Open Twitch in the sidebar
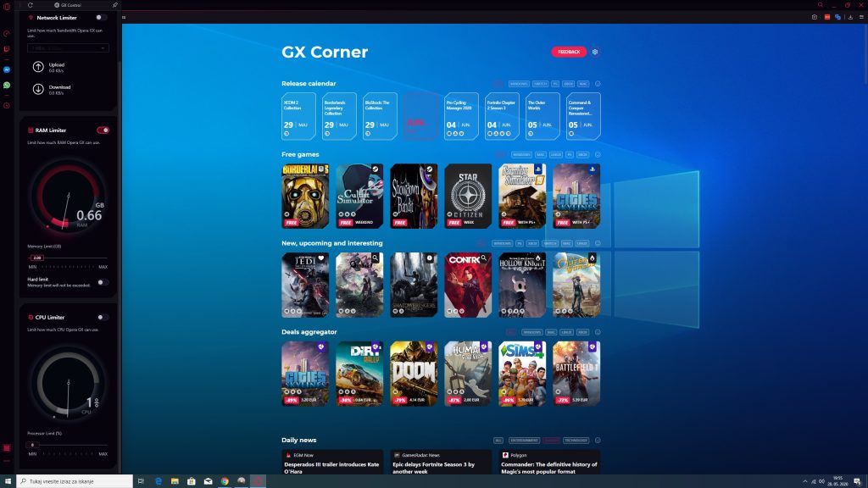Image resolution: width=868 pixels, height=488 pixels. pos(7,49)
